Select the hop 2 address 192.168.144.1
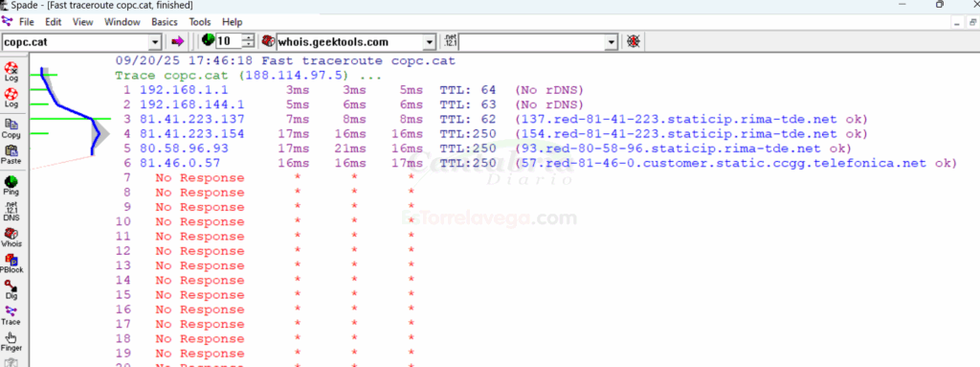 192,104
